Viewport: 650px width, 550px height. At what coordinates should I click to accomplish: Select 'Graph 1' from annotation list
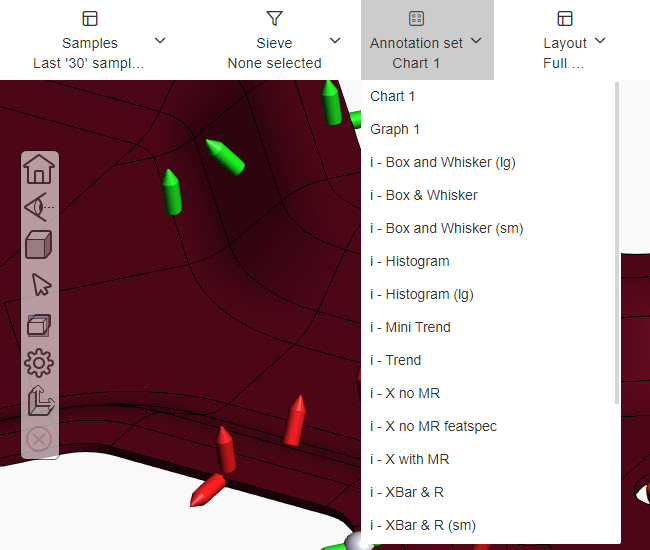point(395,129)
